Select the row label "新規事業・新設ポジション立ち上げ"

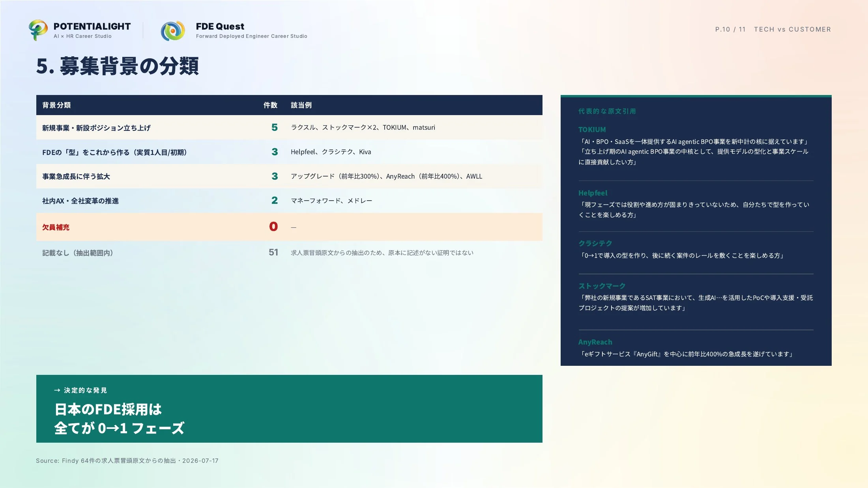coord(96,128)
